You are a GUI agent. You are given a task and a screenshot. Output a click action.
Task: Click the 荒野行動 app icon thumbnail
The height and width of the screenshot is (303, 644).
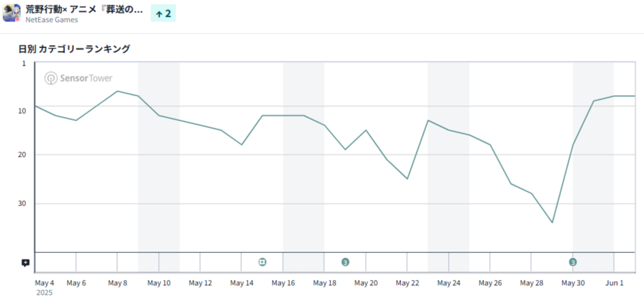(12, 13)
